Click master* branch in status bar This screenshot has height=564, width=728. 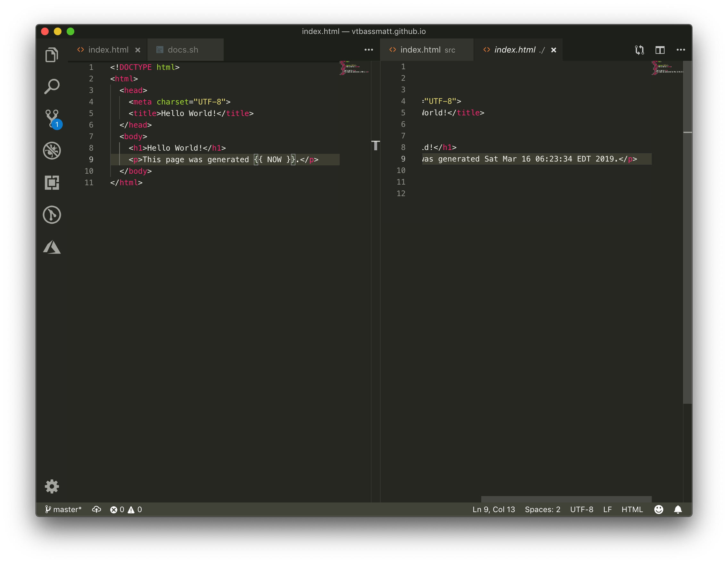point(63,509)
